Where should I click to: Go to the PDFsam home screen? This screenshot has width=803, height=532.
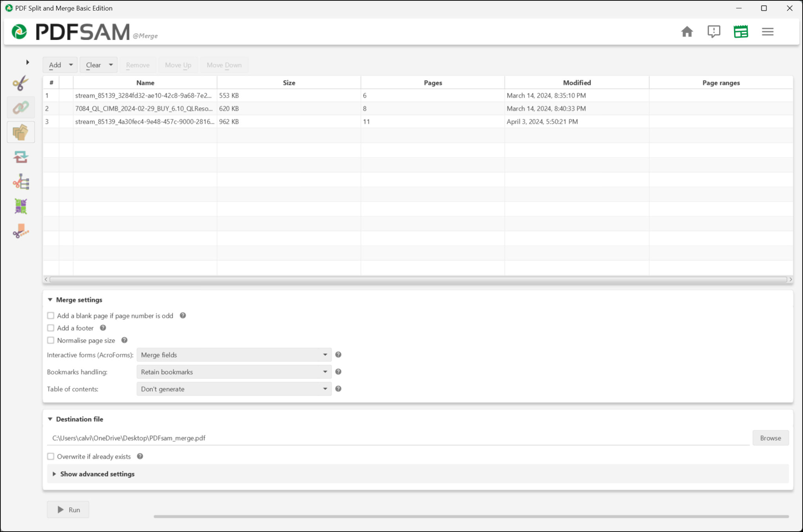click(x=687, y=32)
